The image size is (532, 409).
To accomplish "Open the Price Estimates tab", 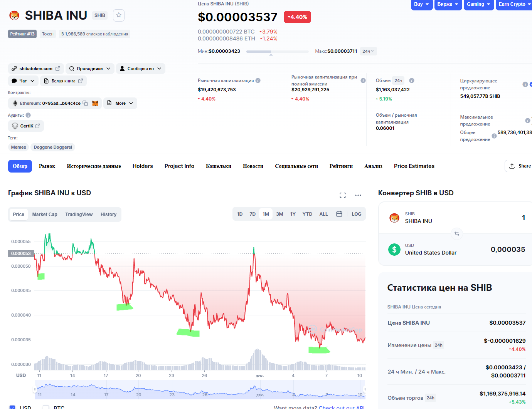I will (414, 166).
